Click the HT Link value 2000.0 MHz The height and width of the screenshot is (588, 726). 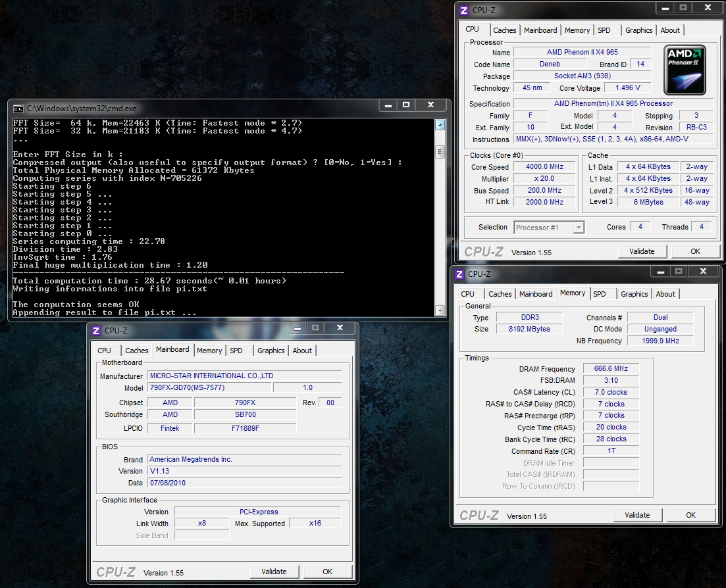click(x=544, y=202)
